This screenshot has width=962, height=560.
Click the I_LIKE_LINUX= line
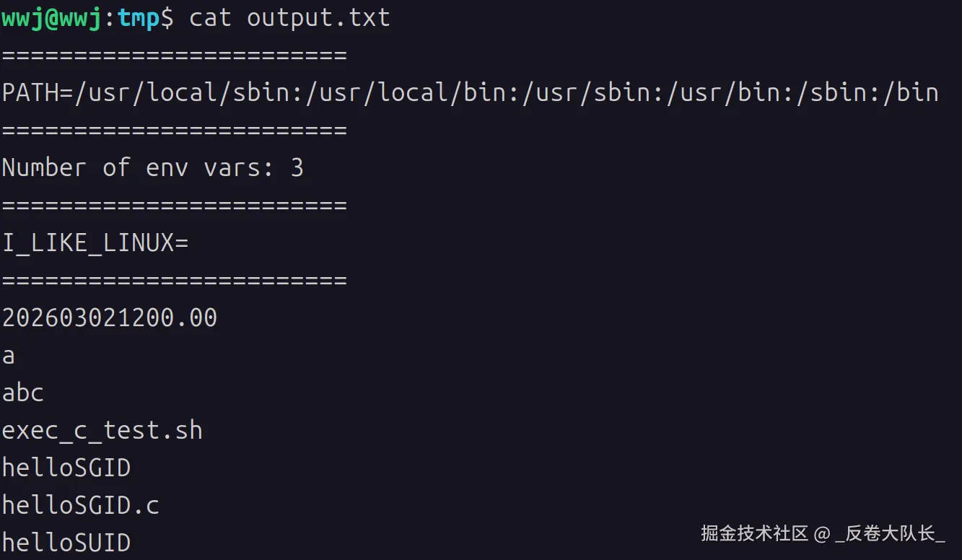95,243
